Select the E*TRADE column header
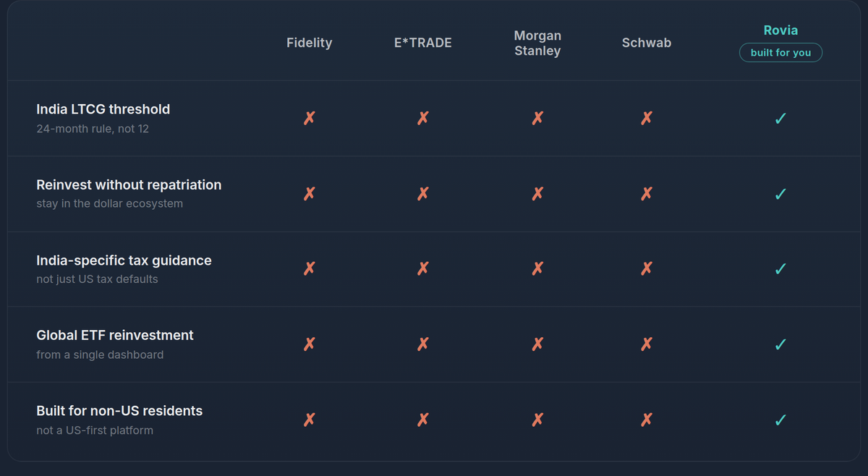Image resolution: width=868 pixels, height=476 pixels. click(x=423, y=43)
